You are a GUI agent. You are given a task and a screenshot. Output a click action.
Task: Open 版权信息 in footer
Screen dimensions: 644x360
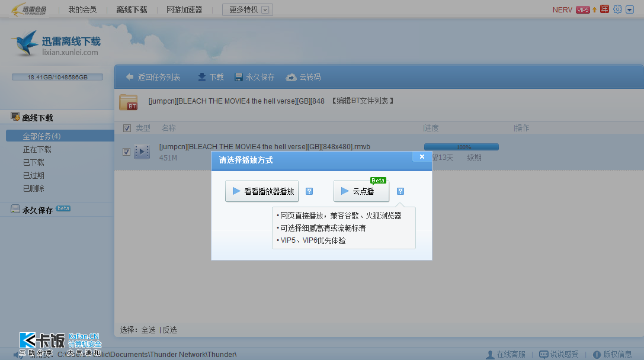[613, 354]
